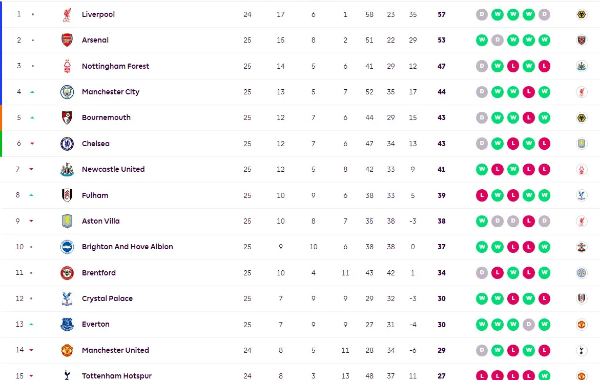This screenshot has width=600, height=380.
Task: Select the Newcastle United team name
Action: (x=113, y=170)
